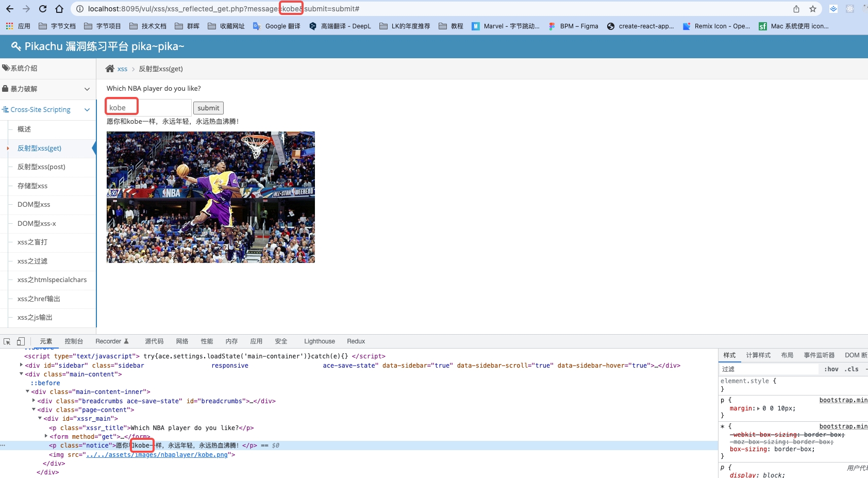Screen dimensions: 868x478
Task: Activate the DevTools inspect element picker icon
Action: click(x=7, y=341)
